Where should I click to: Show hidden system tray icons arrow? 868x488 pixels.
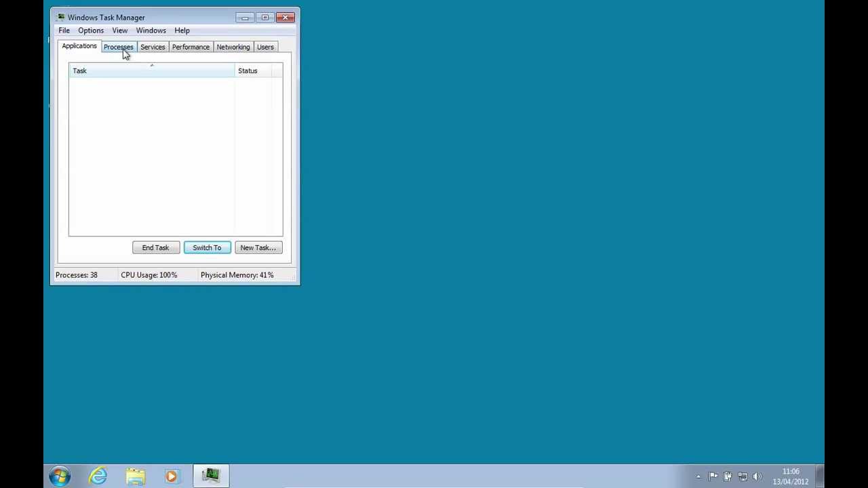tap(698, 476)
